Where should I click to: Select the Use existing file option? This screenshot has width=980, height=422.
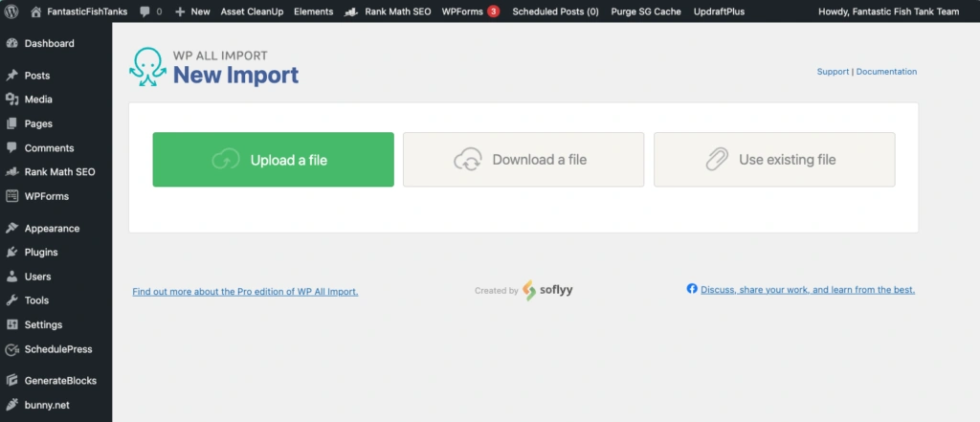coord(774,160)
